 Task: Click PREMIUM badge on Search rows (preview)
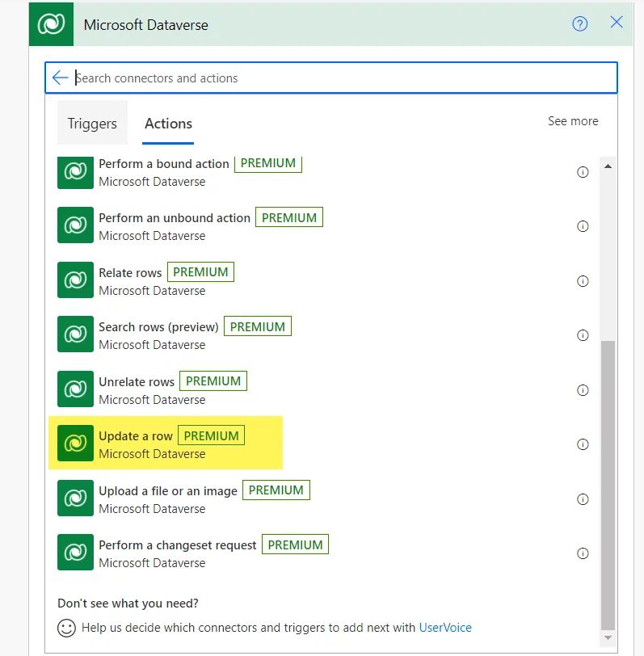pyautogui.click(x=257, y=326)
